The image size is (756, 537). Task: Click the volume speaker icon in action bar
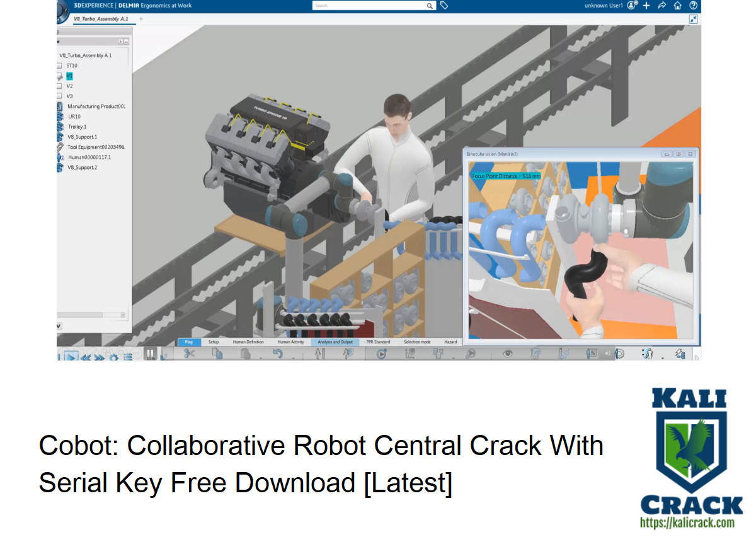tap(607, 354)
